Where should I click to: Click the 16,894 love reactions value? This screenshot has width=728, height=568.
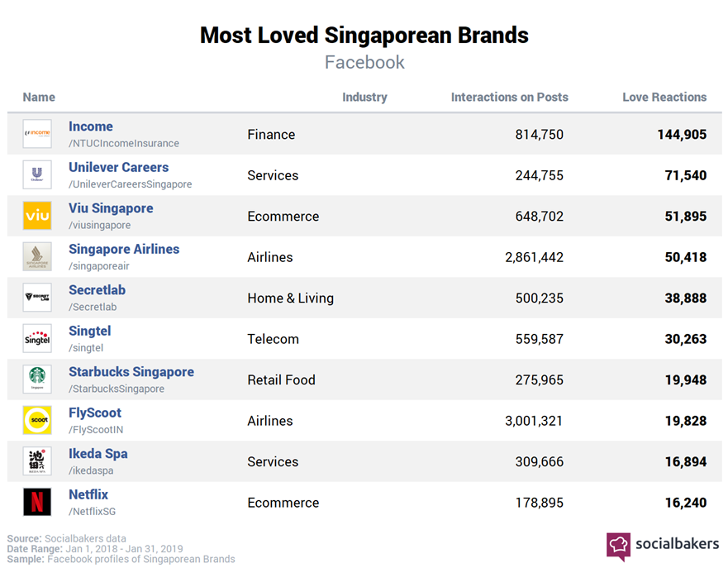tap(686, 461)
